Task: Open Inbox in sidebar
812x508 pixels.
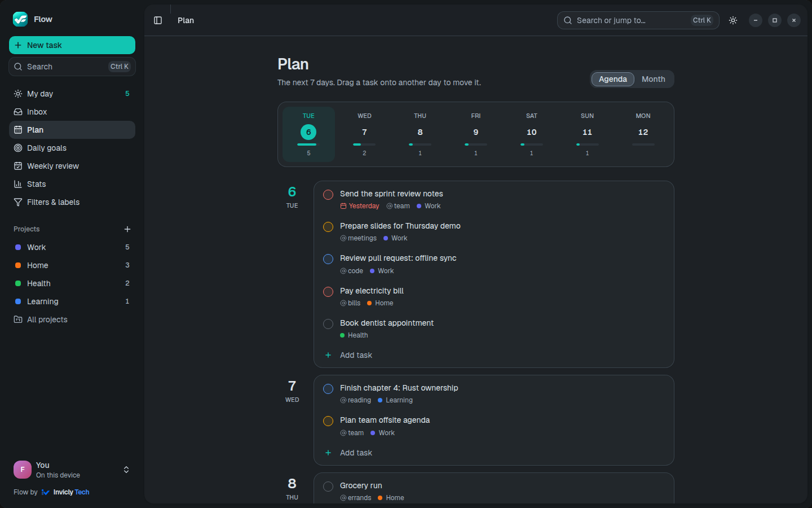Action: pyautogui.click(x=72, y=112)
